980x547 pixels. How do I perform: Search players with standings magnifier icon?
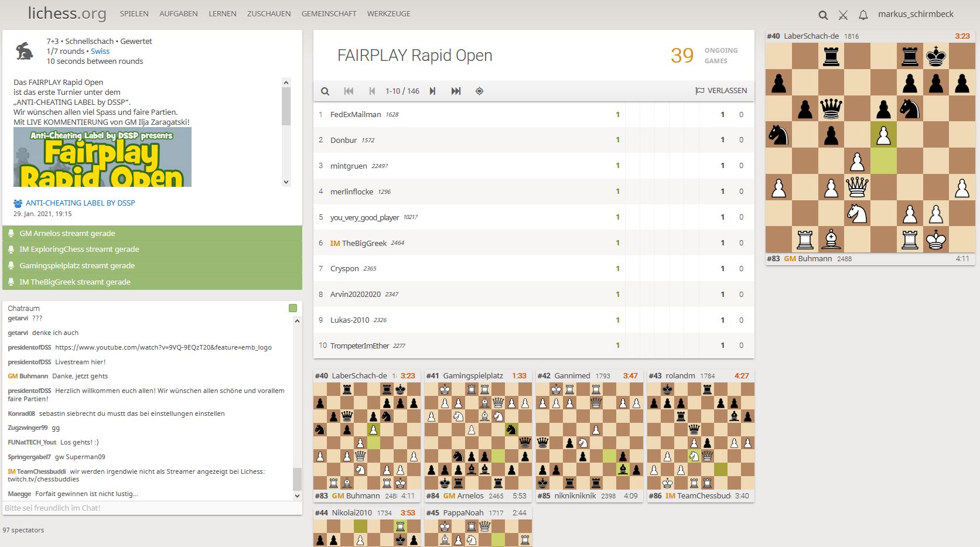pos(325,91)
